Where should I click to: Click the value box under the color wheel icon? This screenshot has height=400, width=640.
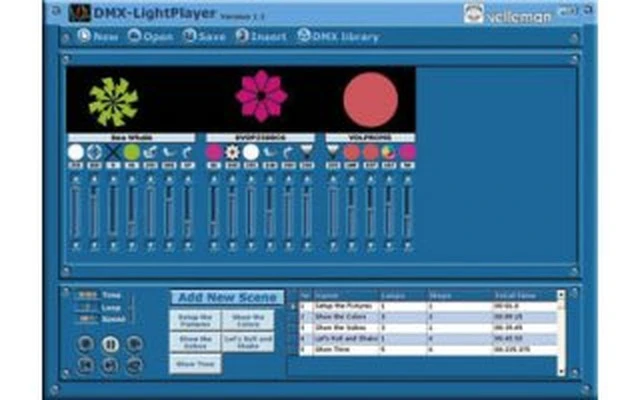[389, 166]
